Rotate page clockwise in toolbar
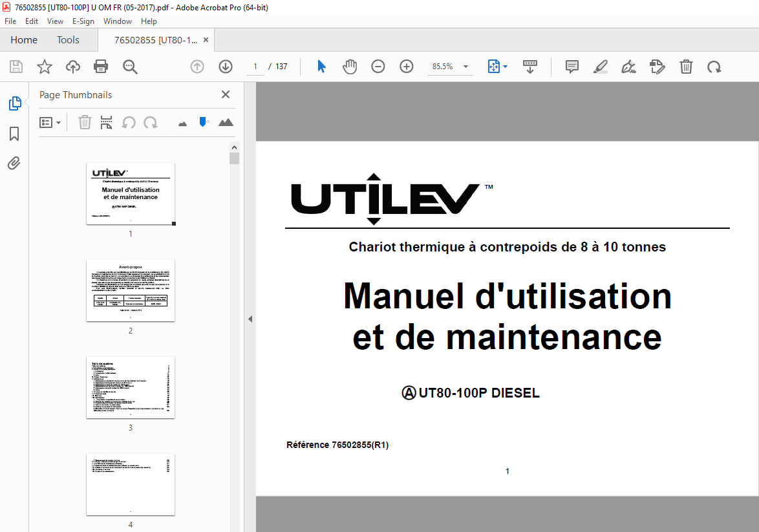Image resolution: width=759 pixels, height=532 pixels. pyautogui.click(x=714, y=67)
